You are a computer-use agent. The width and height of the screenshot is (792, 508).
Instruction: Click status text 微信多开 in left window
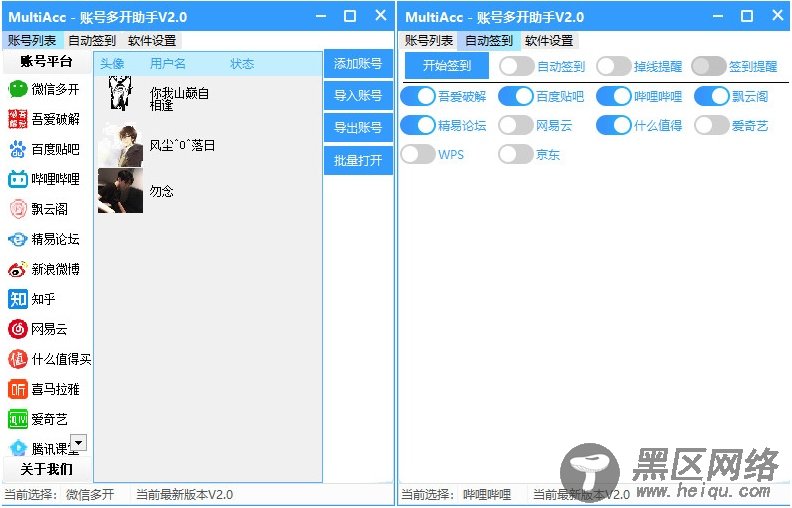90,494
